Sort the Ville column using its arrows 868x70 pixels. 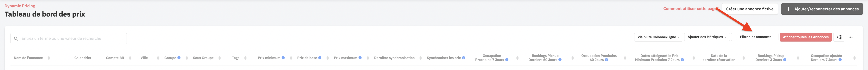coord(158,58)
